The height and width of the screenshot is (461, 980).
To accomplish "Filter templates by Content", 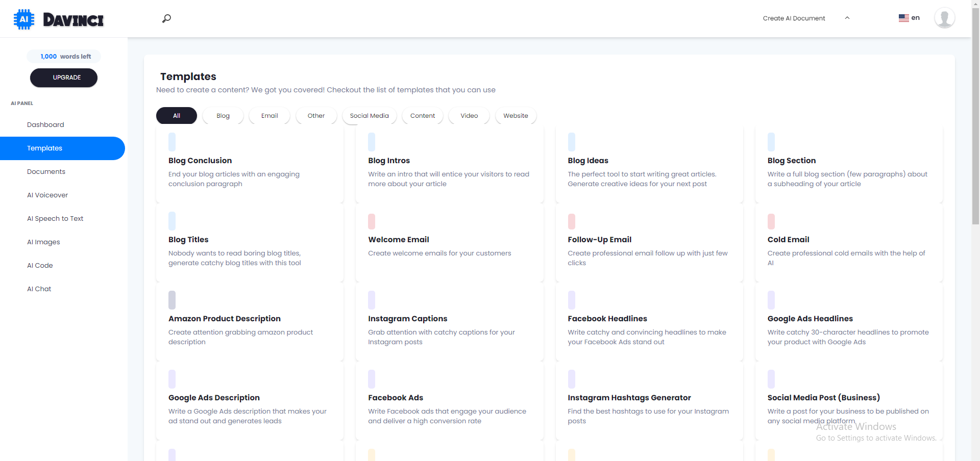I will click(x=423, y=116).
